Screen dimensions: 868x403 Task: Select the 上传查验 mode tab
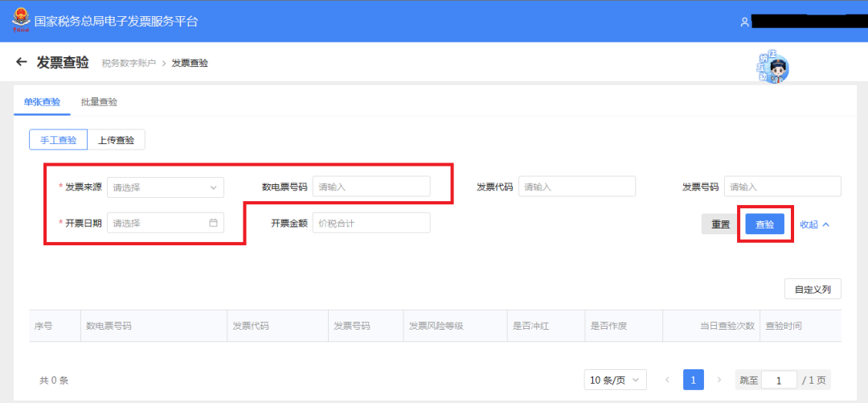coord(117,140)
